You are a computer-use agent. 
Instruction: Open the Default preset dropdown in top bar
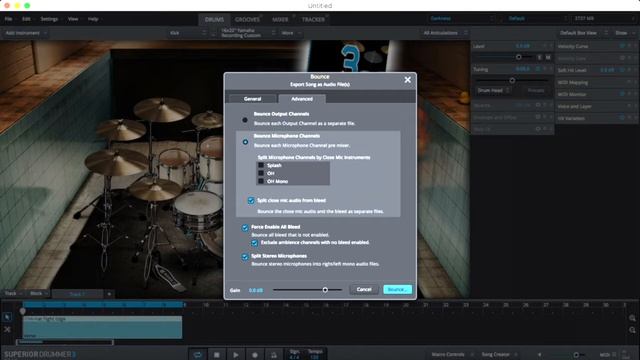point(537,18)
